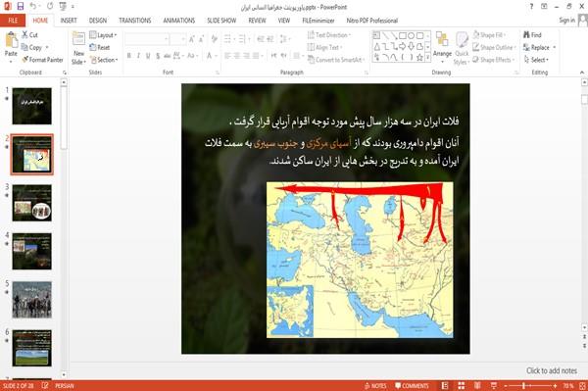Apply numbering to the selected text
This screenshot has height=391, width=588.
(243, 39)
